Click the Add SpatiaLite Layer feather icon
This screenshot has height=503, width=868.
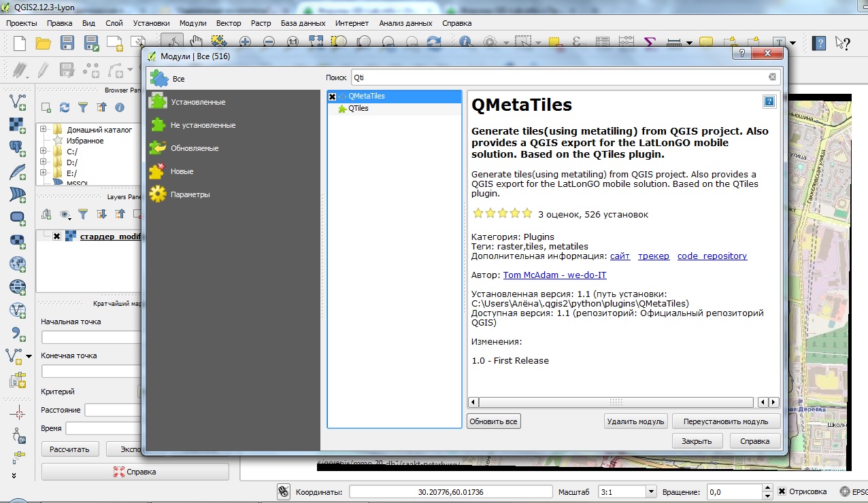(x=18, y=171)
